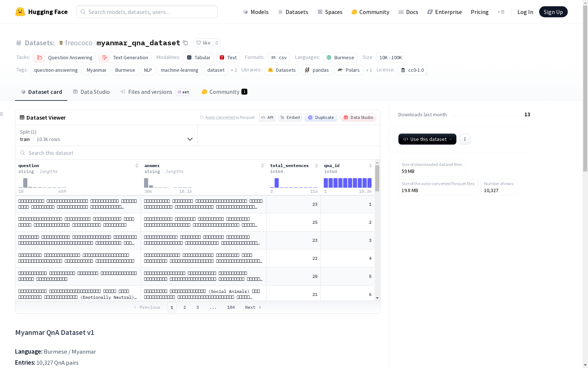This screenshot has height=368, width=588.
Task: Switch to the Data Studio tab
Action: [x=92, y=92]
